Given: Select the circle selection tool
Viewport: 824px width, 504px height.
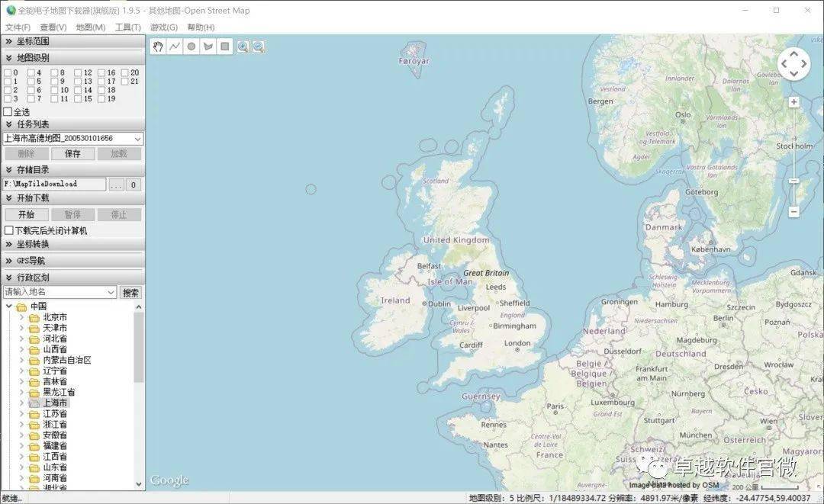Looking at the screenshot, I should pos(192,47).
